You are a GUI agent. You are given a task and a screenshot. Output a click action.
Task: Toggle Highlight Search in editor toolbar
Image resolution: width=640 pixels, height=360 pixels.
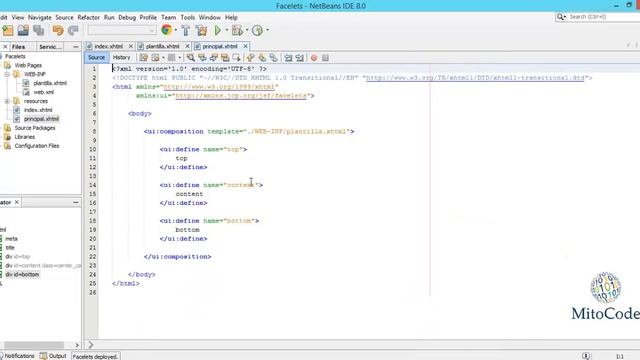pyautogui.click(x=225, y=58)
